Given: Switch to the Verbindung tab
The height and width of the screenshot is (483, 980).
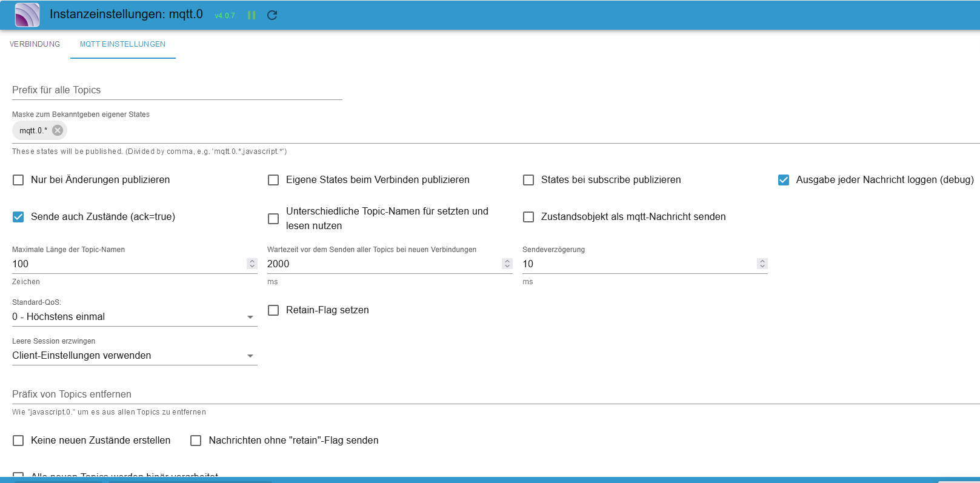Looking at the screenshot, I should 35,44.
